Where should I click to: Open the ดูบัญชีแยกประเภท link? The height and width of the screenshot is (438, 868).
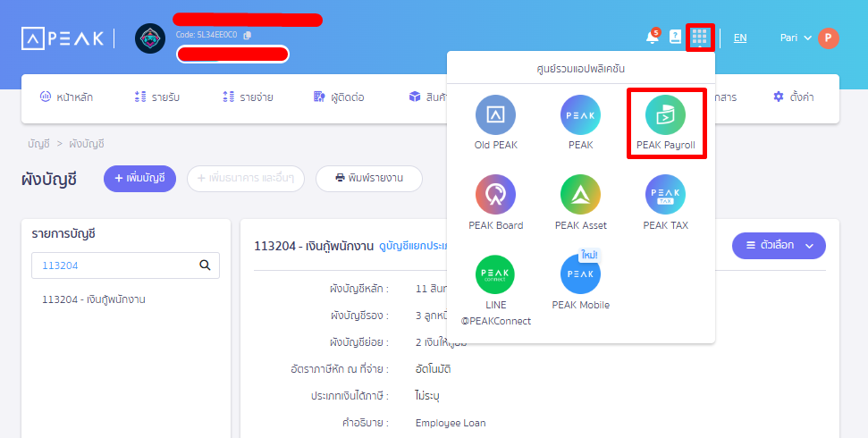pyautogui.click(x=414, y=246)
